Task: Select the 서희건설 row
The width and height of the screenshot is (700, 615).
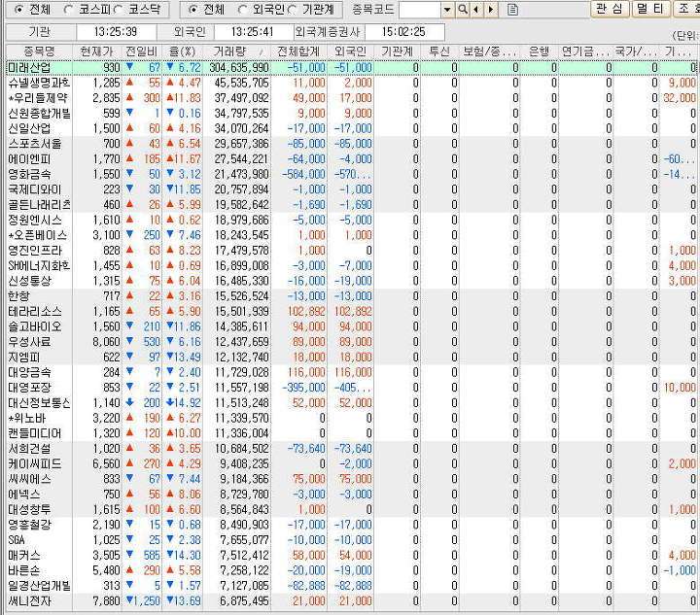Action: [351, 449]
